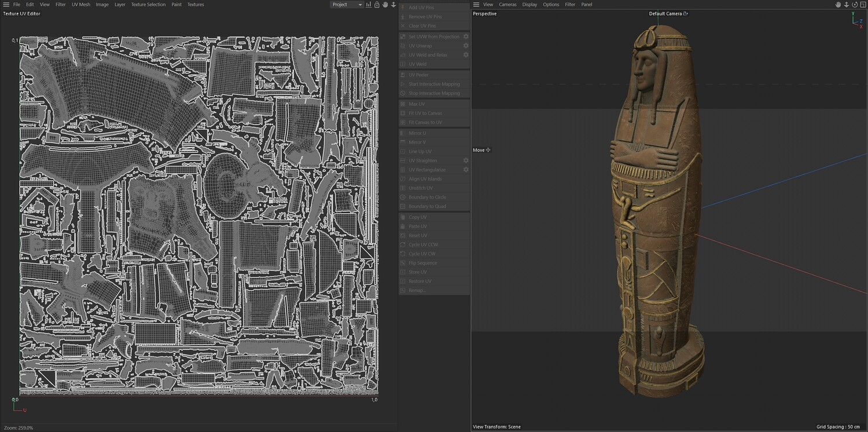Select the hand pan icon in UV editor
Screen dimensions: 868x432
click(x=385, y=5)
